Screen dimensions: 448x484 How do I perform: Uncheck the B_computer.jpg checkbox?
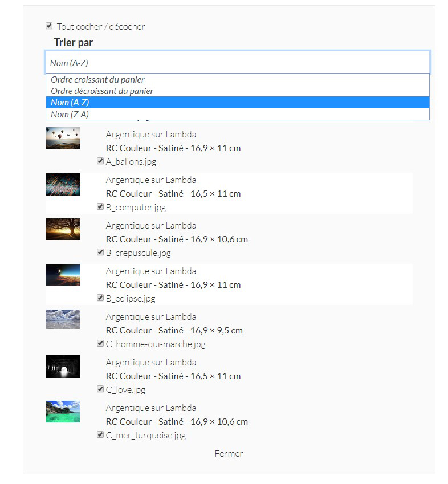(100, 207)
